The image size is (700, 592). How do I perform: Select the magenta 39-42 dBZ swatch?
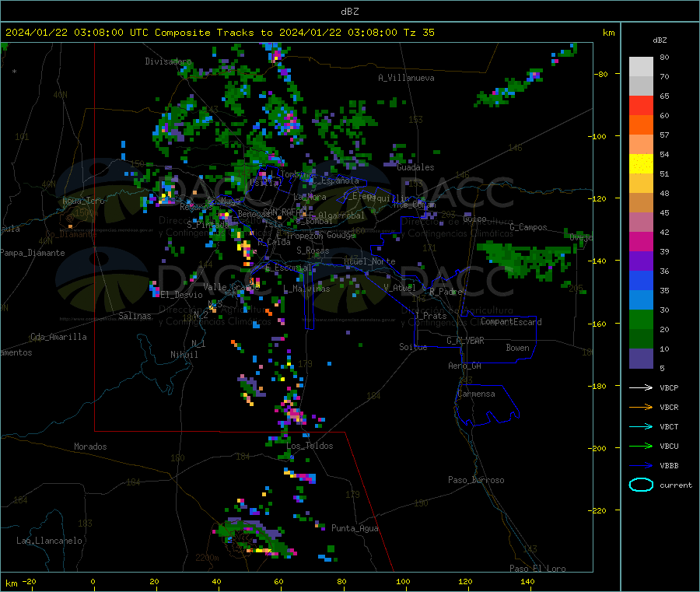pyautogui.click(x=641, y=241)
